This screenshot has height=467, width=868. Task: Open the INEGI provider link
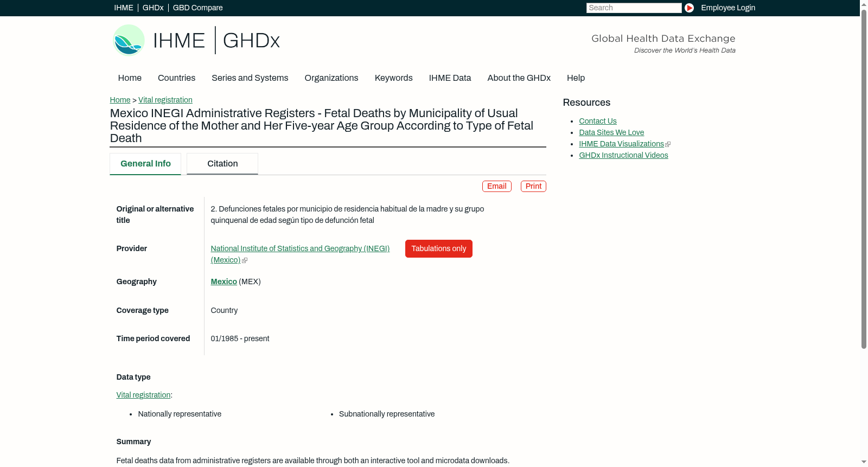pyautogui.click(x=300, y=254)
